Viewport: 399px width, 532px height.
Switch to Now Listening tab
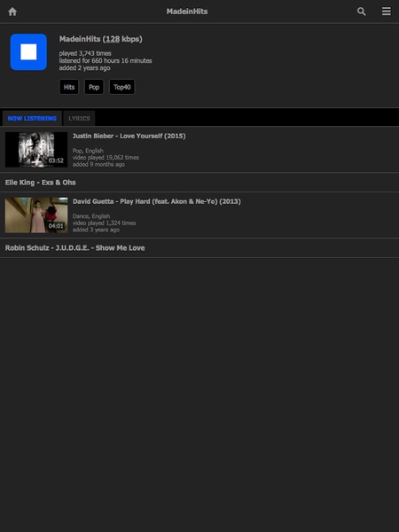point(32,119)
